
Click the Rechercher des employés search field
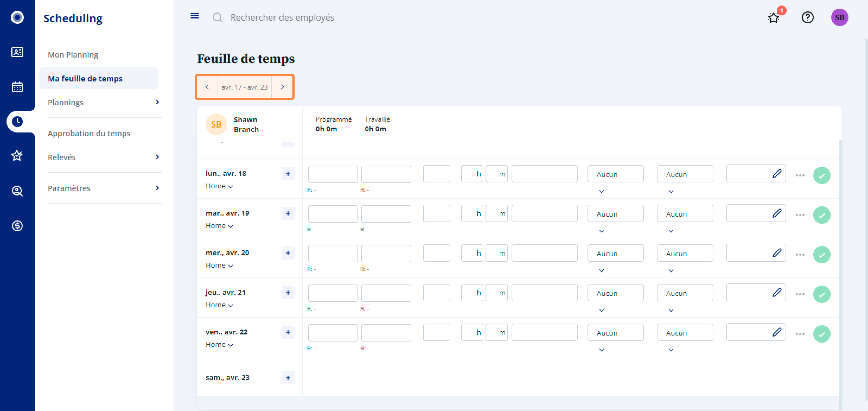282,17
